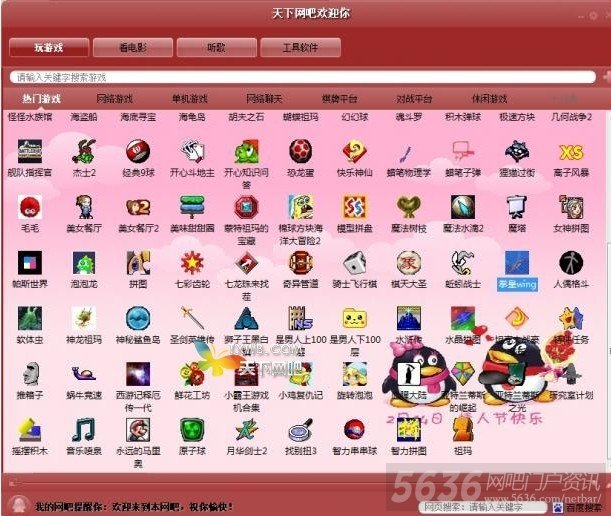Start the 魔塔 game icon
Viewport: 611px width, 516px height.
point(517,207)
